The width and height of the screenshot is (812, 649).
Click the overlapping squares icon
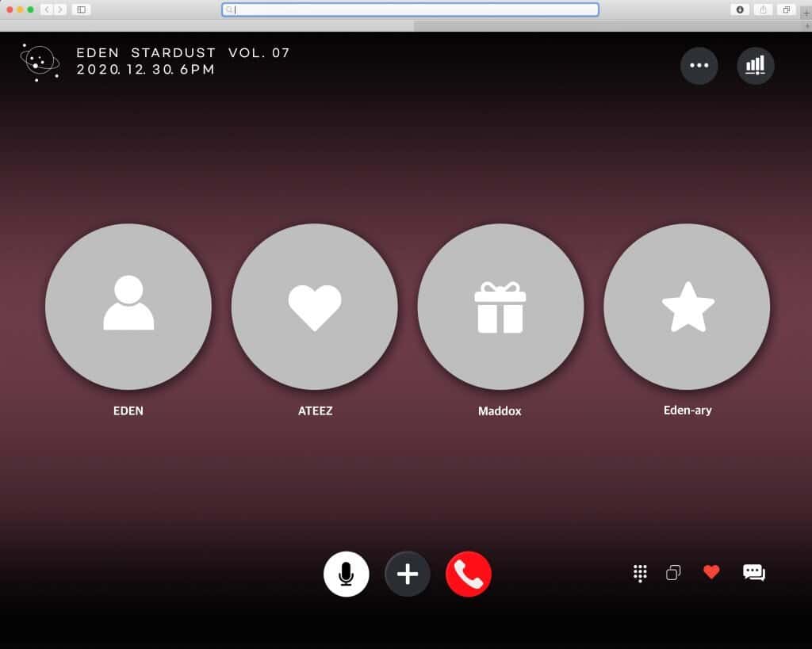click(673, 572)
